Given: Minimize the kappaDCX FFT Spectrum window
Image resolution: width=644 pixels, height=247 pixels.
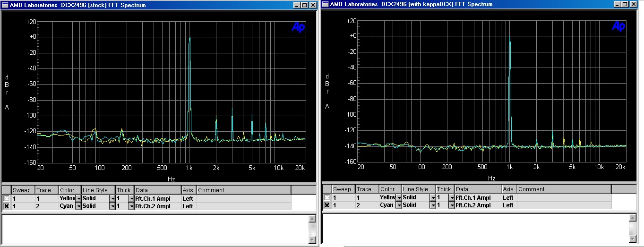Looking at the screenshot, I should coord(617,4).
